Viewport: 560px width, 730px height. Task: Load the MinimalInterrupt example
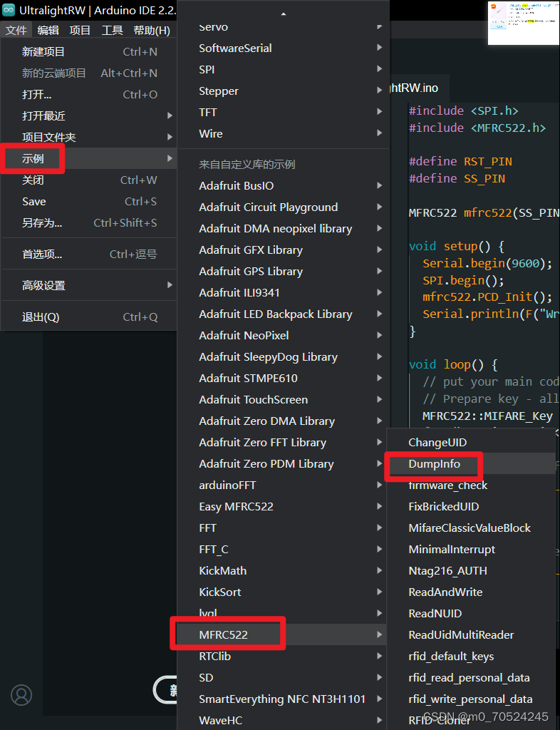coord(472,550)
